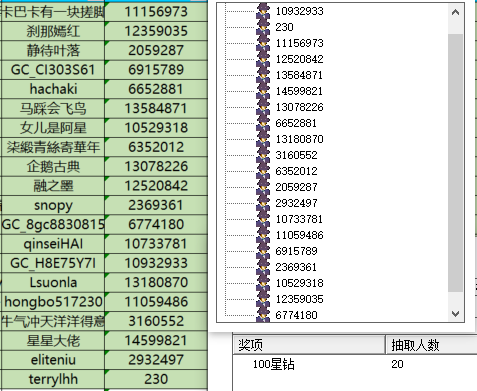Select spreadsheet cell snopy
Viewport: 477px width, 391px height.
click(x=53, y=205)
